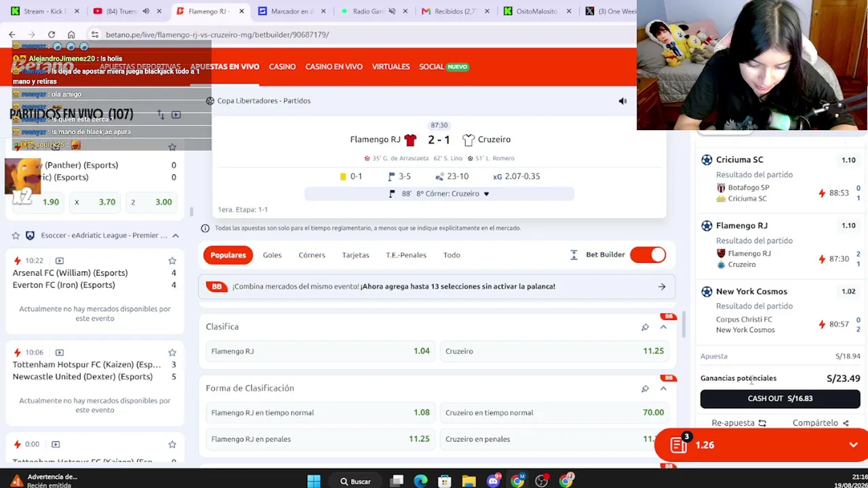This screenshot has height=488, width=868.
Task: Open File Explorer from taskbar
Action: tap(469, 481)
